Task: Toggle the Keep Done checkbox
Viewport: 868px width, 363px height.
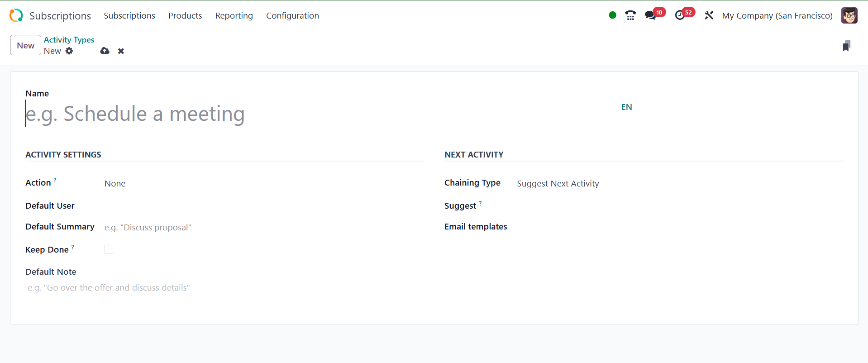Action: pyautogui.click(x=109, y=249)
